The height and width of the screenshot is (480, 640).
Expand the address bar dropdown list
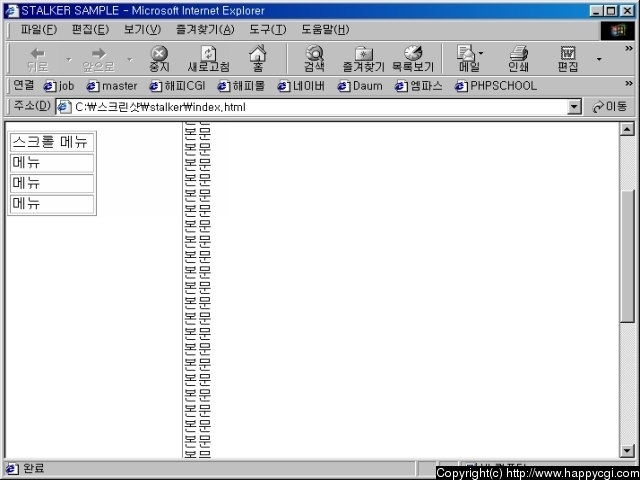(574, 107)
